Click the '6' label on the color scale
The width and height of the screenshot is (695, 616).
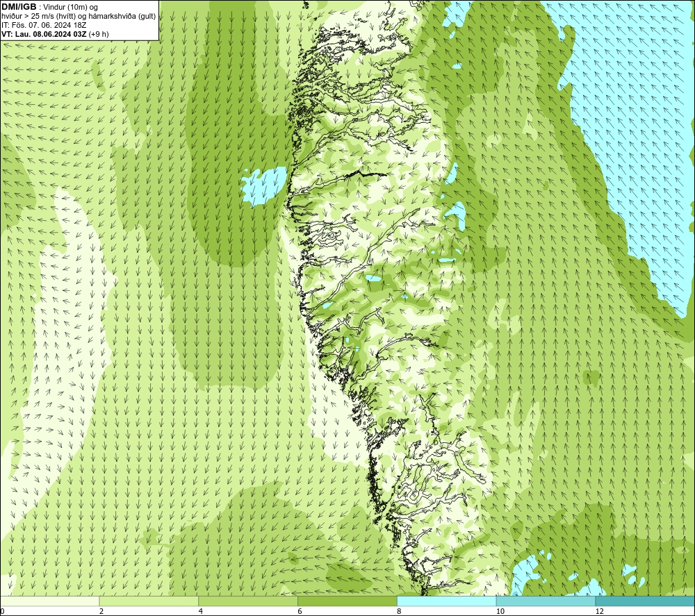(x=300, y=612)
